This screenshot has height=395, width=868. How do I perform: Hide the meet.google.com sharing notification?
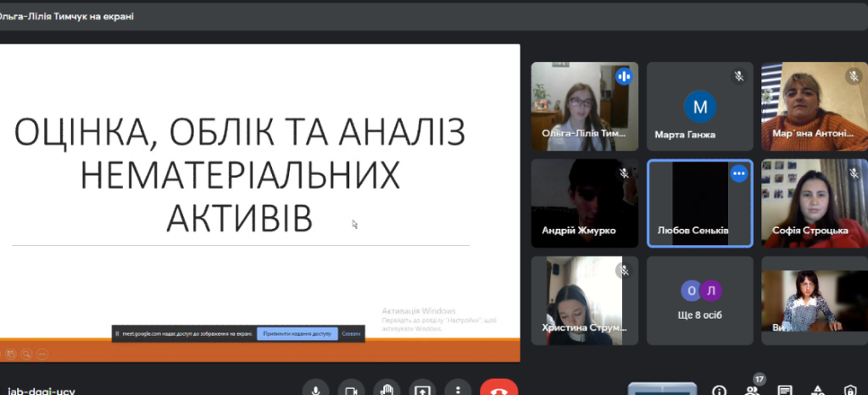(351, 334)
